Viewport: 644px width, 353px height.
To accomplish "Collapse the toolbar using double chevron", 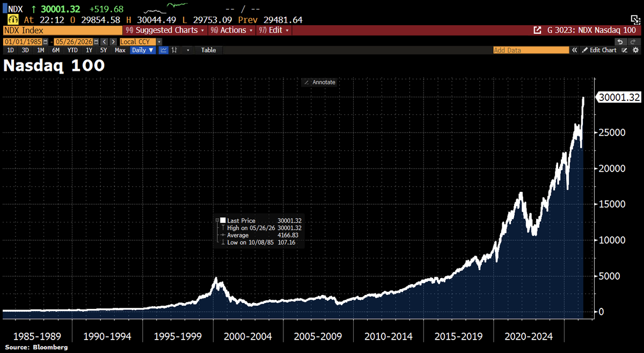I will tap(574, 50).
